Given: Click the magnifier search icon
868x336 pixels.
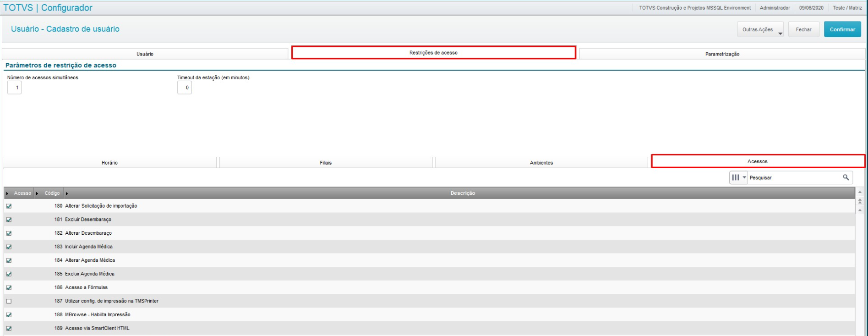Looking at the screenshot, I should (x=846, y=177).
